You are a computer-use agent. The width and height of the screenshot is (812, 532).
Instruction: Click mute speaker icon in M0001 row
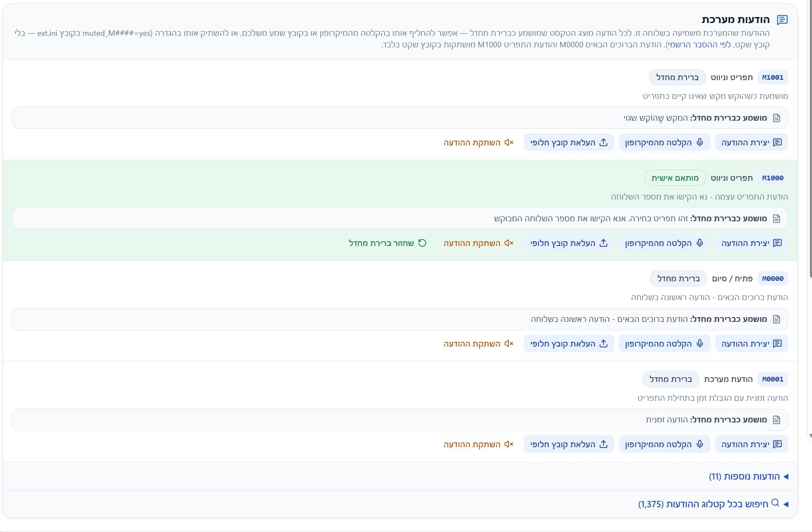pyautogui.click(x=509, y=444)
